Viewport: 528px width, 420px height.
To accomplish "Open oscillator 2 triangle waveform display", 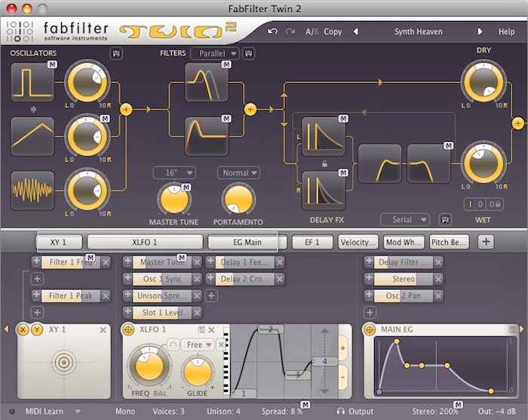I will (32, 136).
